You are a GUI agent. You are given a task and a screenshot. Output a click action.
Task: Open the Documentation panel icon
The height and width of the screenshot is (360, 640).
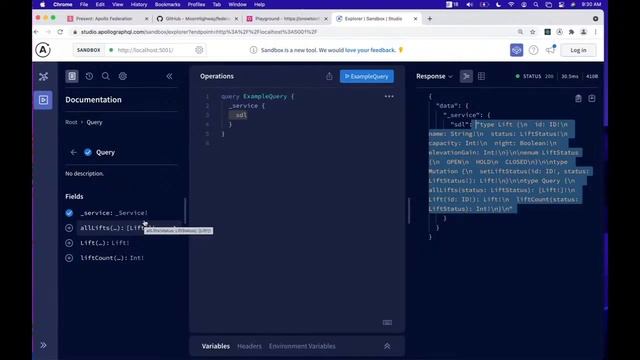pos(72,76)
